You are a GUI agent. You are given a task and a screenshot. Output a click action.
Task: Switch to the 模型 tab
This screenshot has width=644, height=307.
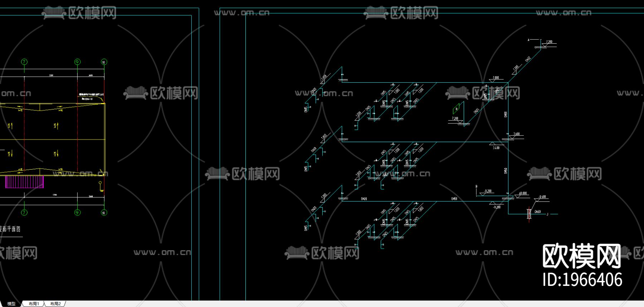pos(11,304)
